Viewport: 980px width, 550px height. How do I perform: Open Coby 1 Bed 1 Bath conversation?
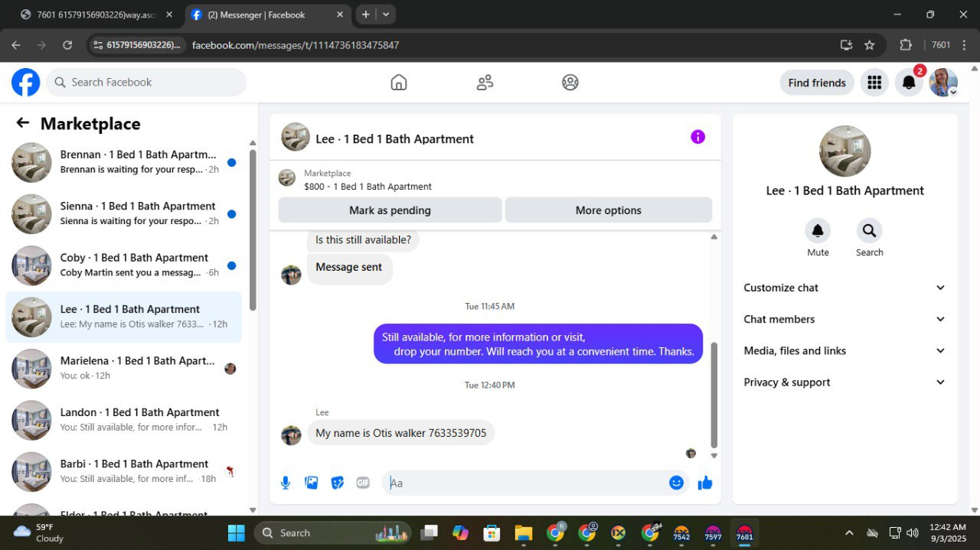pos(124,265)
